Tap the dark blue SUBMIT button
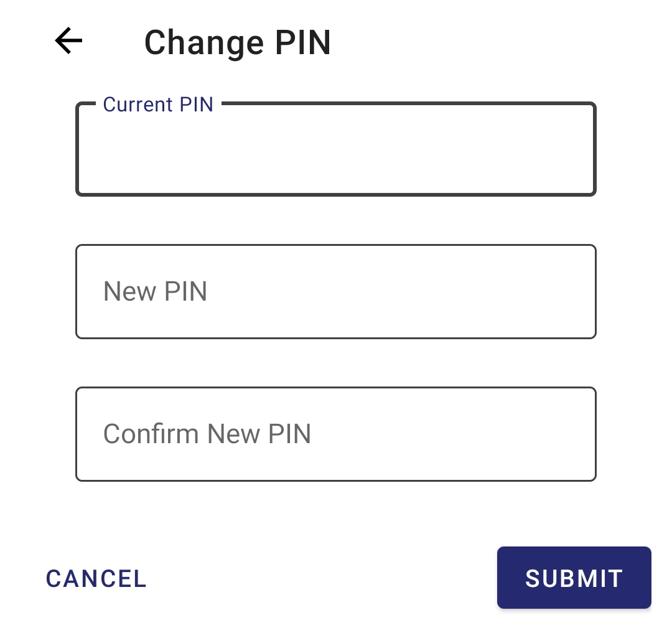This screenshot has width=672, height=633. pos(574,578)
